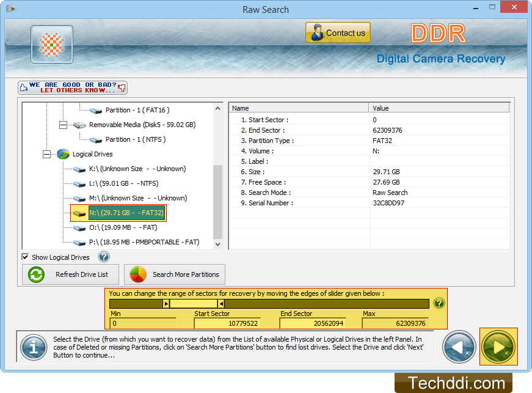Collapse the Logical Drives tree node

46,155
